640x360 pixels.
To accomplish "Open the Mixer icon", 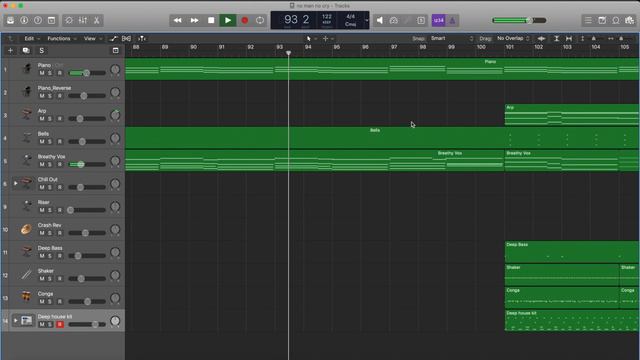I will point(83,20).
